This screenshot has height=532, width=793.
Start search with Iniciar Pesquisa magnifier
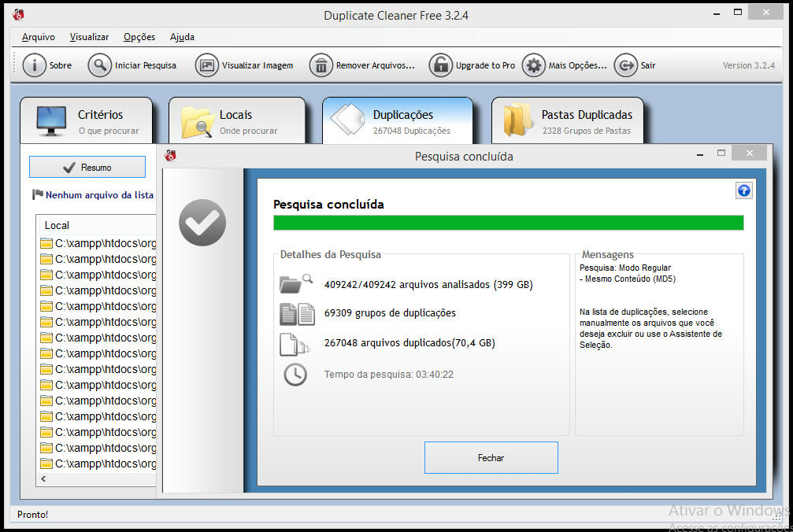point(100,65)
